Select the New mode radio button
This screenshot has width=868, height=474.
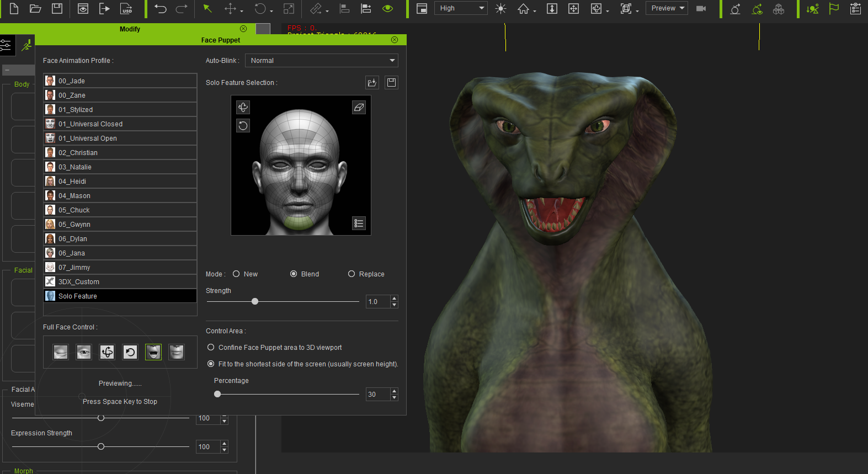coord(236,274)
